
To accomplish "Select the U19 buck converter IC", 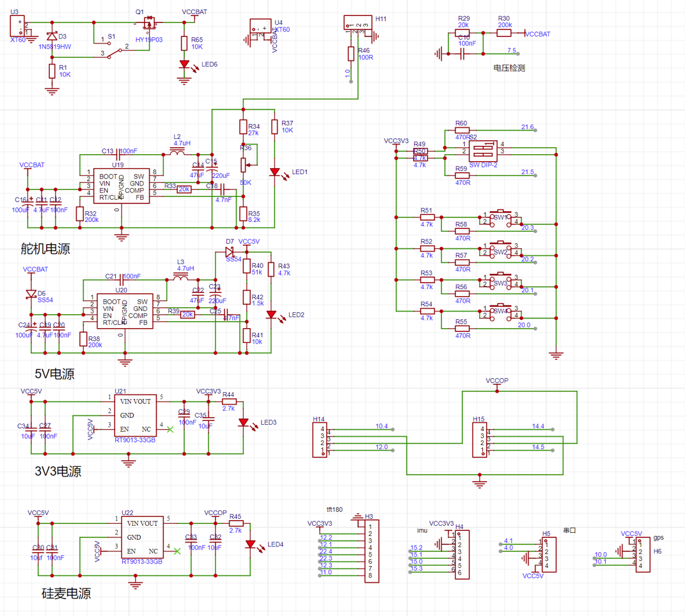I will tap(121, 186).
